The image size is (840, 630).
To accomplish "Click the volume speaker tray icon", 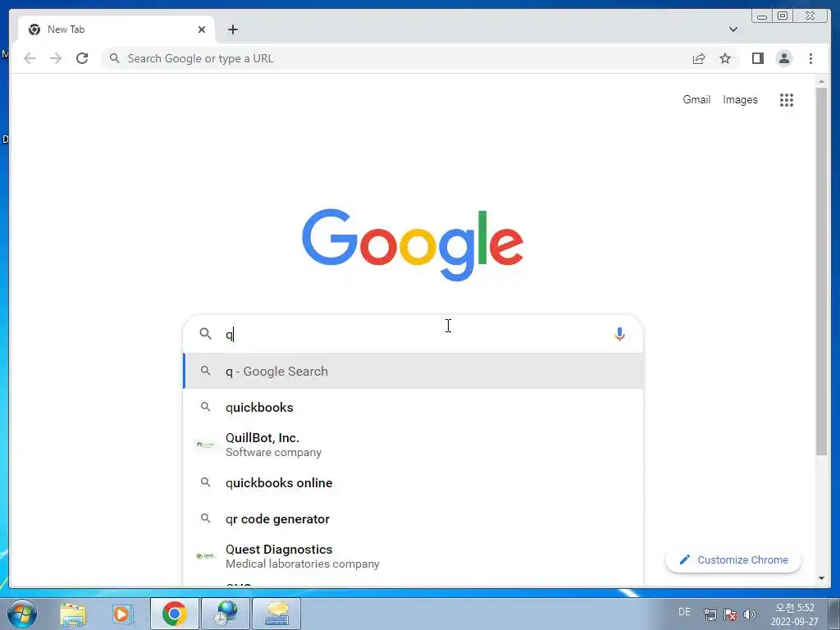I will [750, 614].
